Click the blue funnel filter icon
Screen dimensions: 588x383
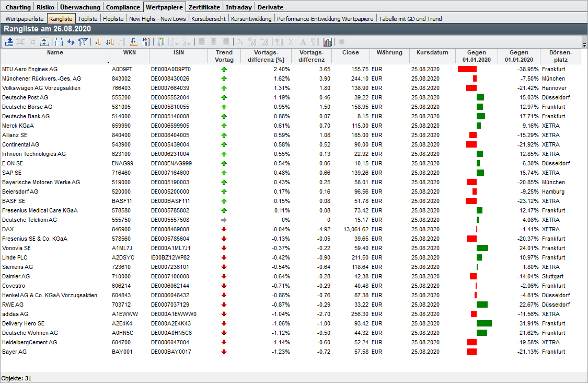pyautogui.click(x=83, y=42)
